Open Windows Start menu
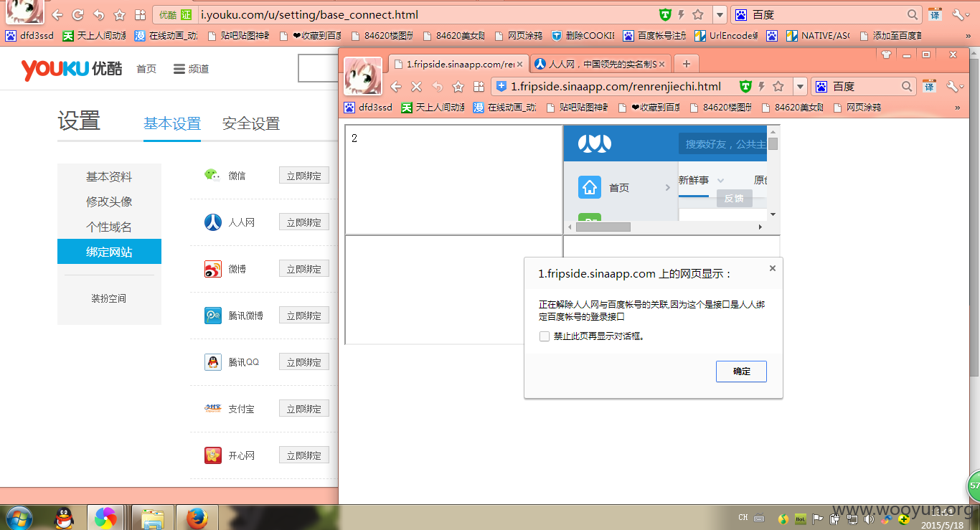 [x=18, y=517]
